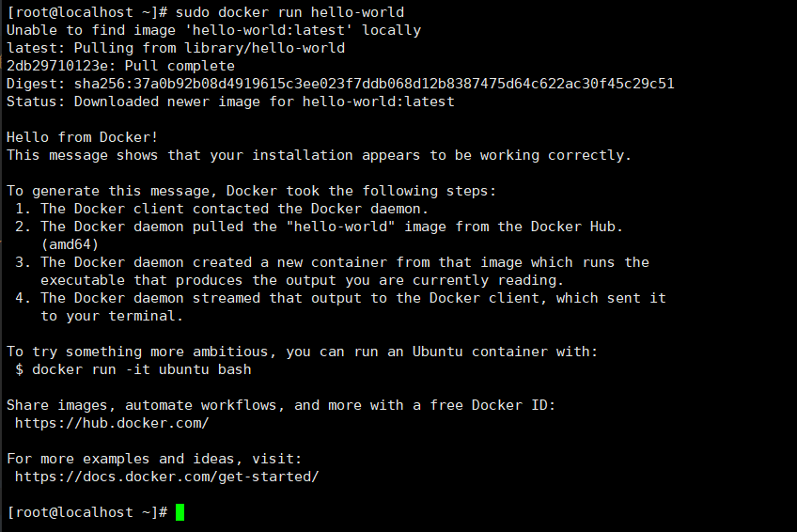
Task: Open the https://hub.docker.com/ link
Action: coord(112,423)
